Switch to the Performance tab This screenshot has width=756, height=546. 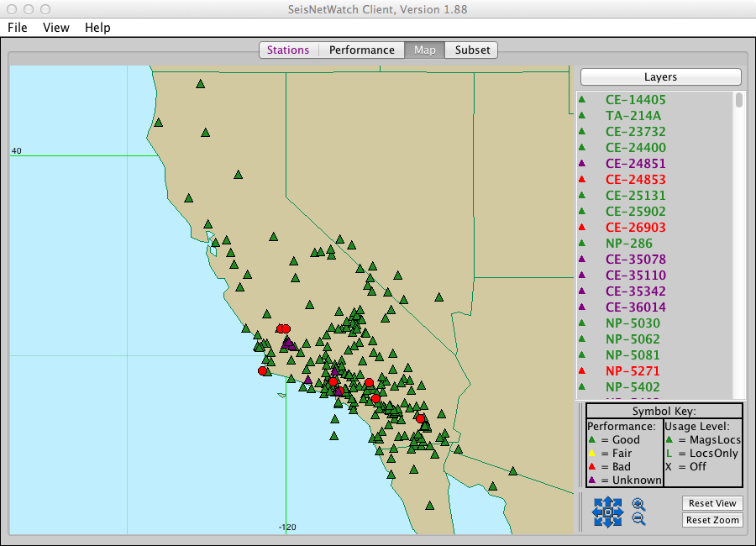pyautogui.click(x=361, y=50)
